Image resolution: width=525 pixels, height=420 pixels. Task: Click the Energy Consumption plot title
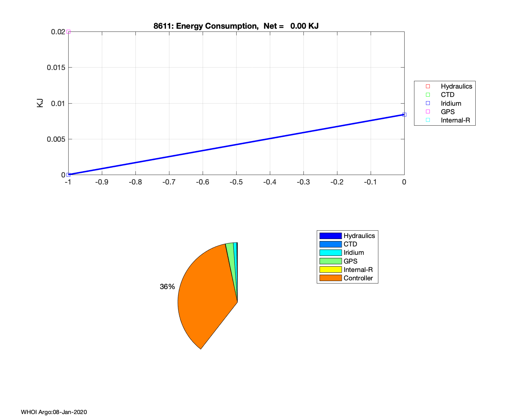tap(236, 26)
